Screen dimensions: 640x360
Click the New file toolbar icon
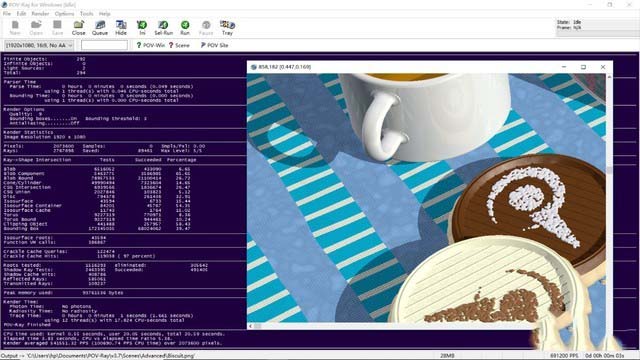click(15, 28)
